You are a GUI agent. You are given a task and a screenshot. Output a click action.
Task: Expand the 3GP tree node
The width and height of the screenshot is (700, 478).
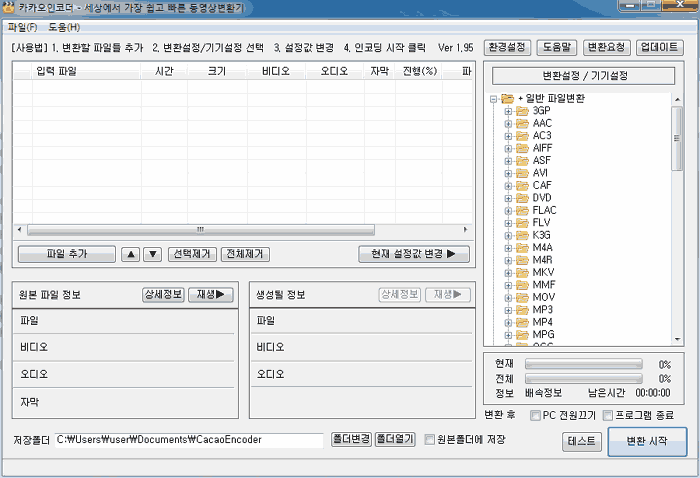tap(508, 112)
